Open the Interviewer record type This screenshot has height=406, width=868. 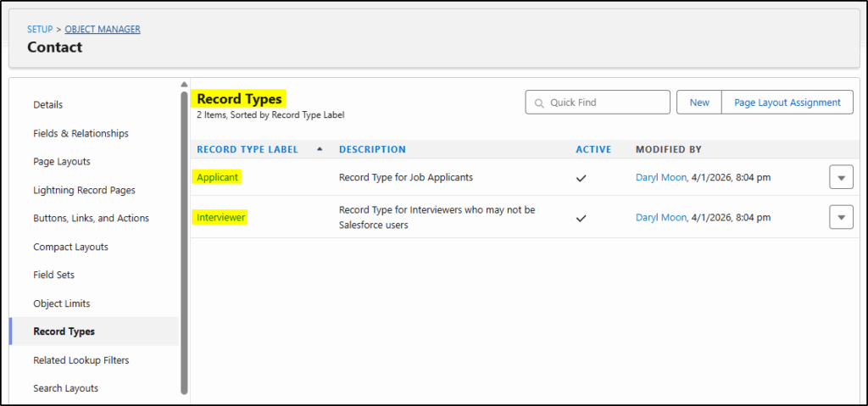(x=221, y=218)
